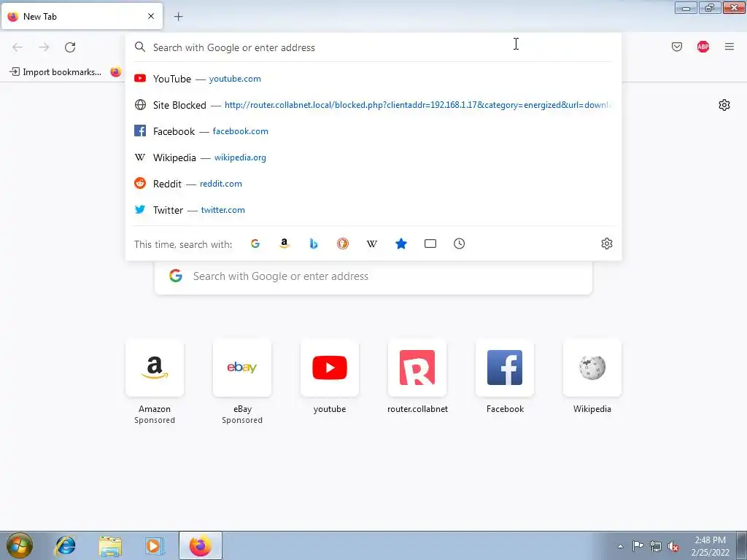
Task: Choose the Twitter suggestion row
Action: (373, 209)
